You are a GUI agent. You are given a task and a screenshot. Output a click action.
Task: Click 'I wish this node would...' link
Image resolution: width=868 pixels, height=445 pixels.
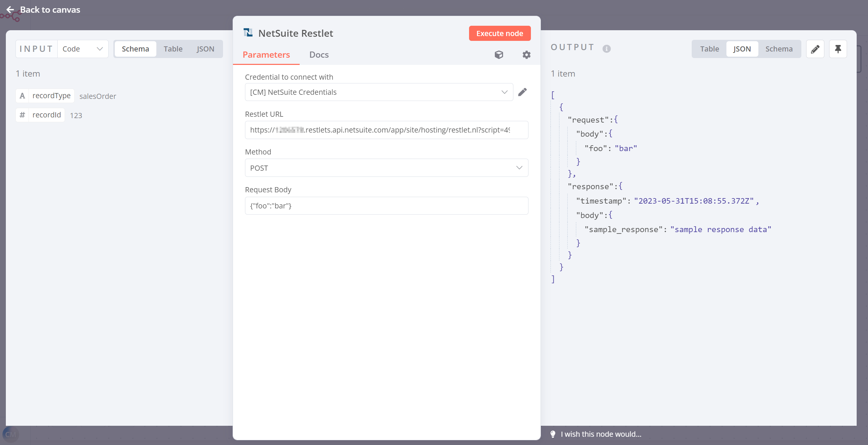(601, 434)
